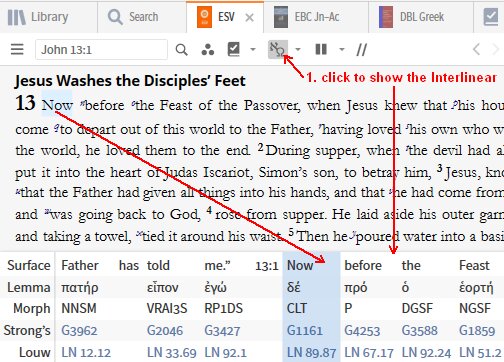
Task: Open Louw-Nida link LN 67.17
Action: pyautogui.click(x=369, y=353)
